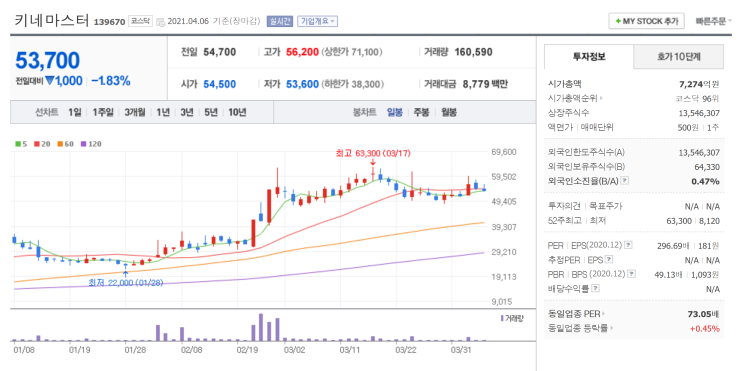Click the change rate -1.83%

pyautogui.click(x=110, y=81)
